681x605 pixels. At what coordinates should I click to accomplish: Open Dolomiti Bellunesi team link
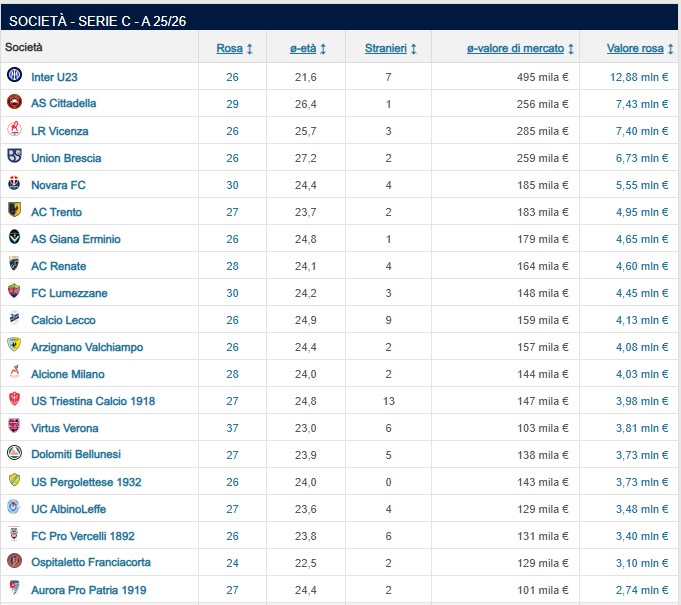(x=76, y=454)
